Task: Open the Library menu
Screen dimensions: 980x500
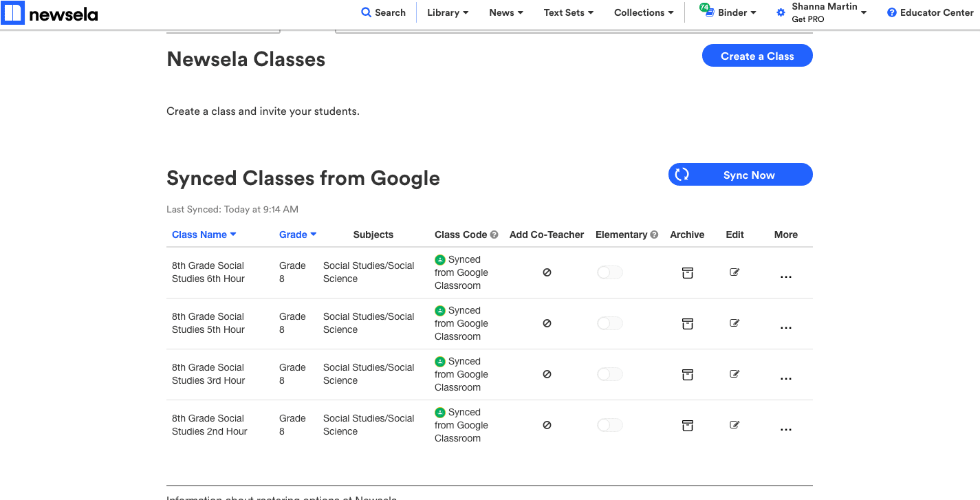Action: pos(448,12)
